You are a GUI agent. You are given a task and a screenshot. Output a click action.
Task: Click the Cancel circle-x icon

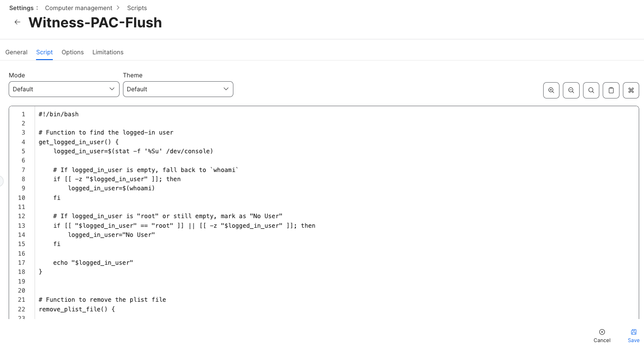pyautogui.click(x=602, y=332)
